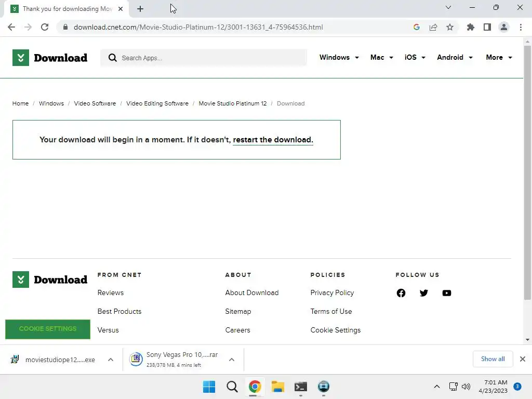This screenshot has height=399, width=532.
Task: Click the page vertical scrollbar
Action: coord(527,173)
